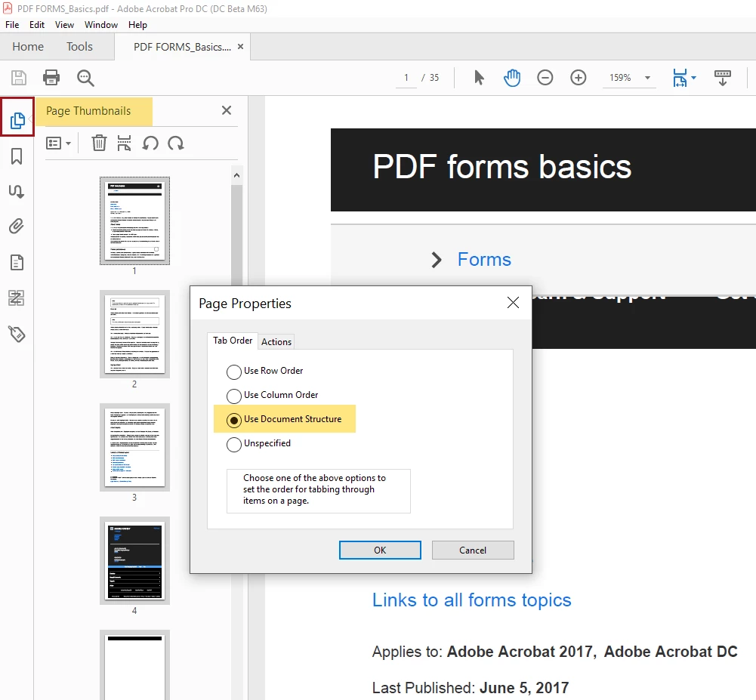Expand page display options arrow
Viewport: 756px width, 700px height.
pyautogui.click(x=693, y=78)
